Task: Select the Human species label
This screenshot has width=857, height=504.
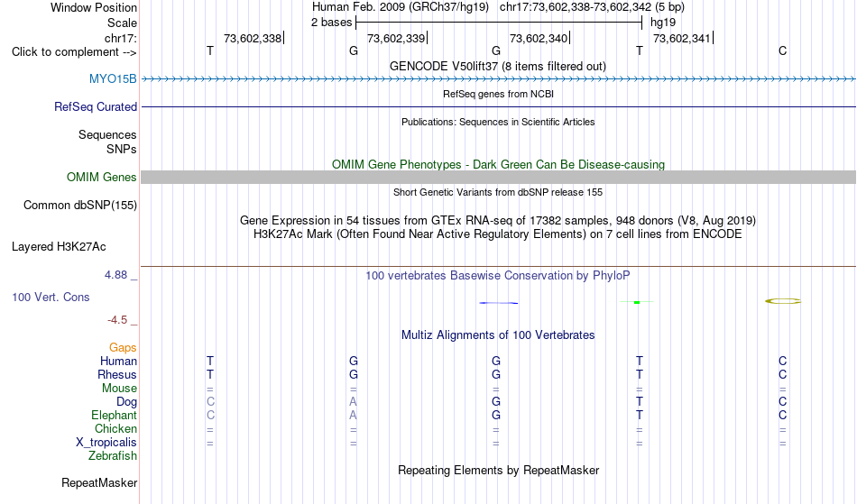Action: (118, 362)
